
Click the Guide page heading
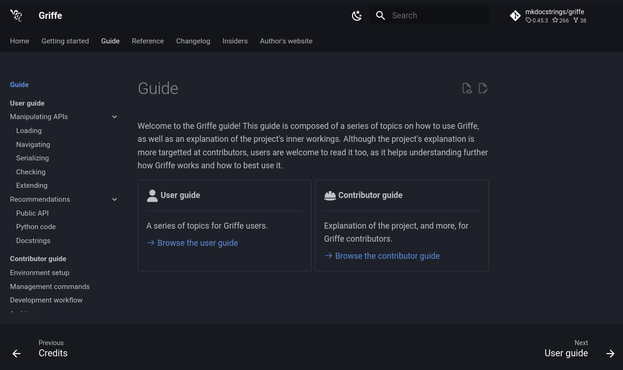click(x=158, y=88)
